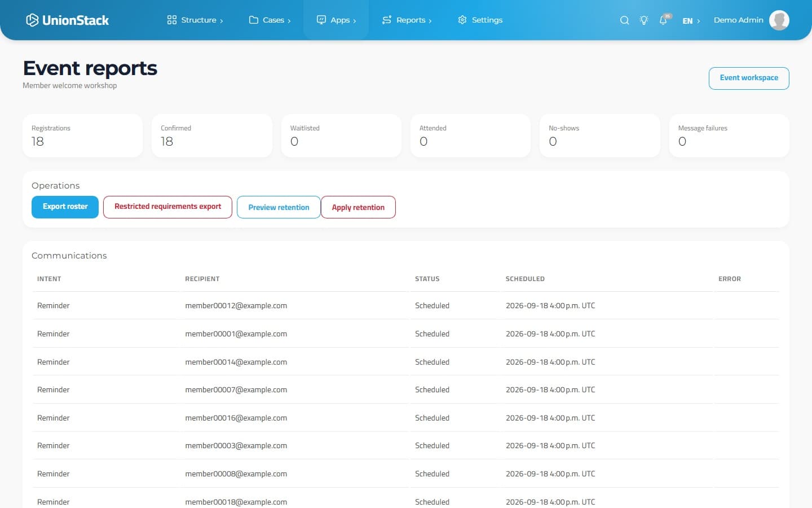Expand the Cases menu chevron

click(x=289, y=21)
